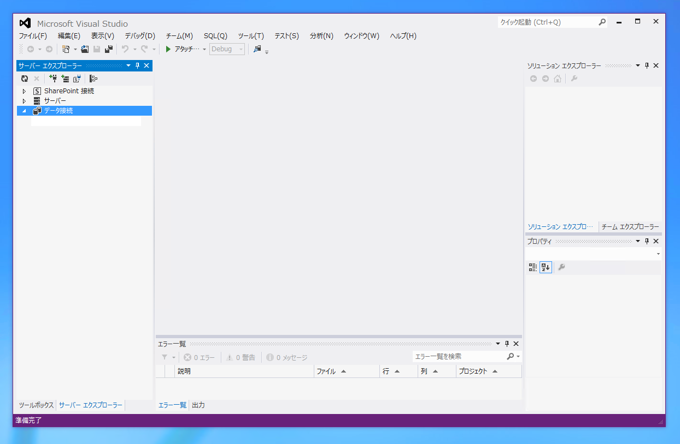
Task: Toggle the 0 エラー errors filter
Action: (x=199, y=357)
